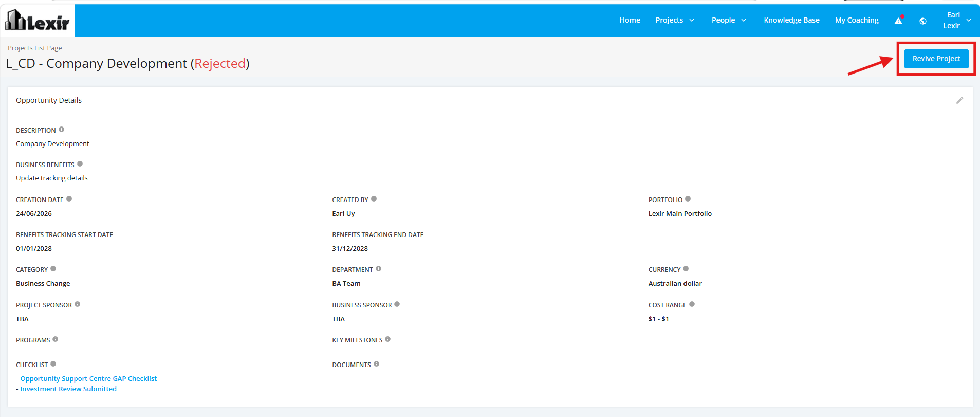Go to Home page
The image size is (980, 417).
630,20
